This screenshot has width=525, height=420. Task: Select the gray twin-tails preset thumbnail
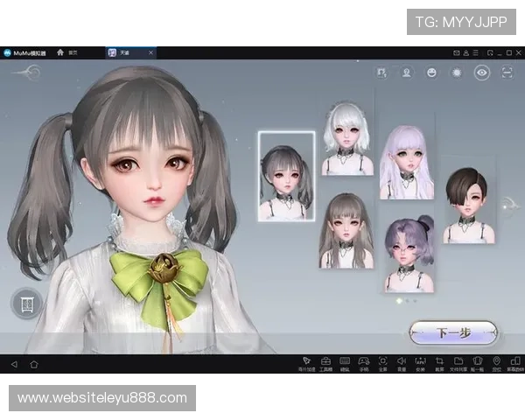point(287,177)
